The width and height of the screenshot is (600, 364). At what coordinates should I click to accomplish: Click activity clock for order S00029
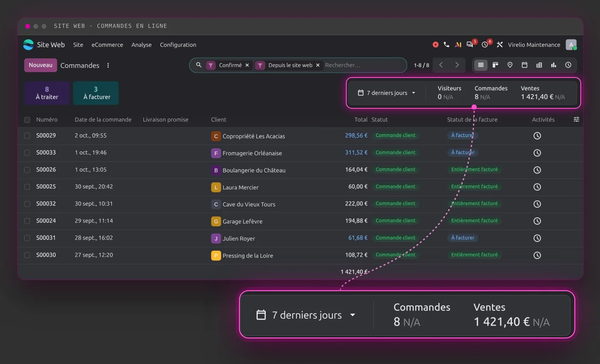point(537,136)
